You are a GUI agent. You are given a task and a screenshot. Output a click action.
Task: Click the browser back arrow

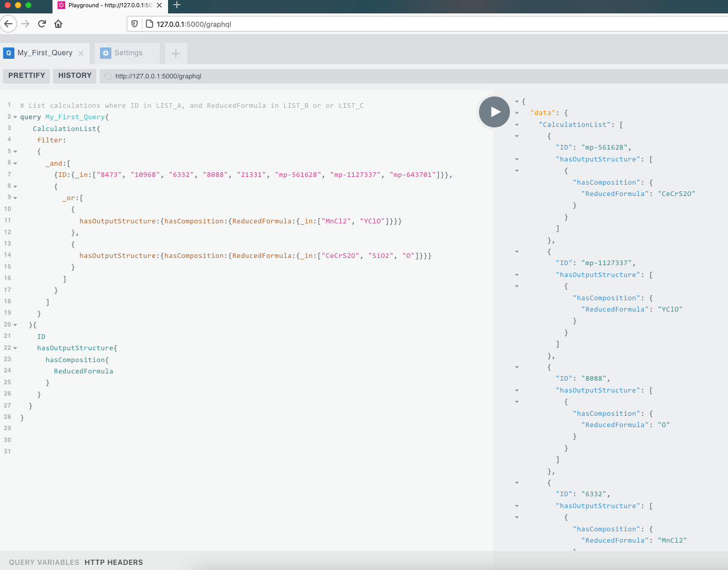[8, 24]
